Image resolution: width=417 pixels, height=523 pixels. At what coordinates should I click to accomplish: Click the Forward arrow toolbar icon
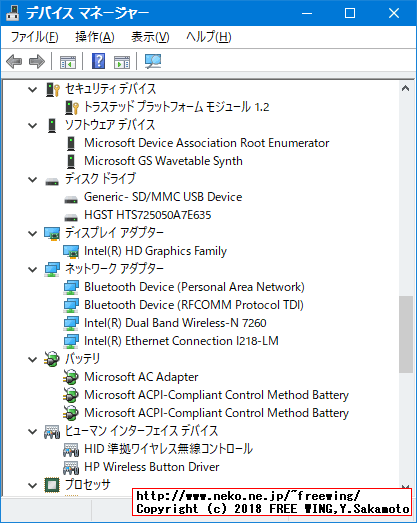[x=37, y=62]
